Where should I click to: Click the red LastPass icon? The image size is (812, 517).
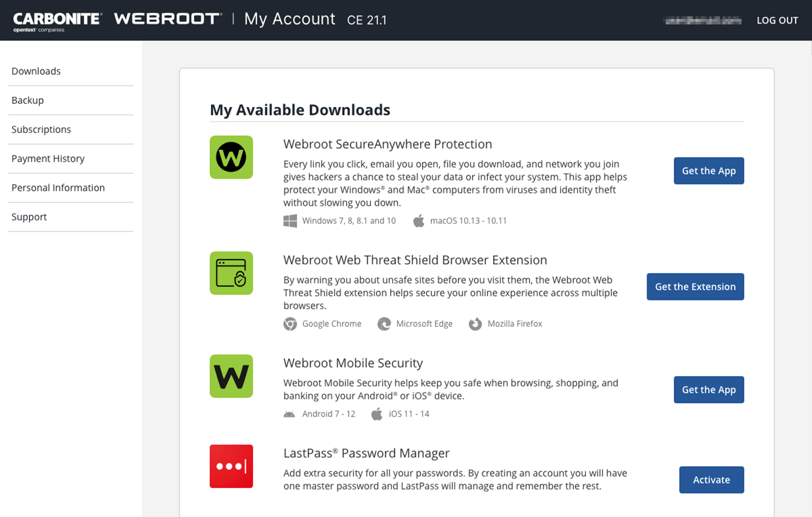pyautogui.click(x=232, y=466)
